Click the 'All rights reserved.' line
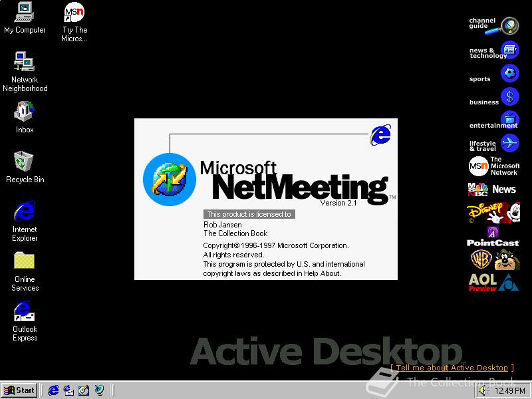Image resolution: width=532 pixels, height=399 pixels. (233, 255)
